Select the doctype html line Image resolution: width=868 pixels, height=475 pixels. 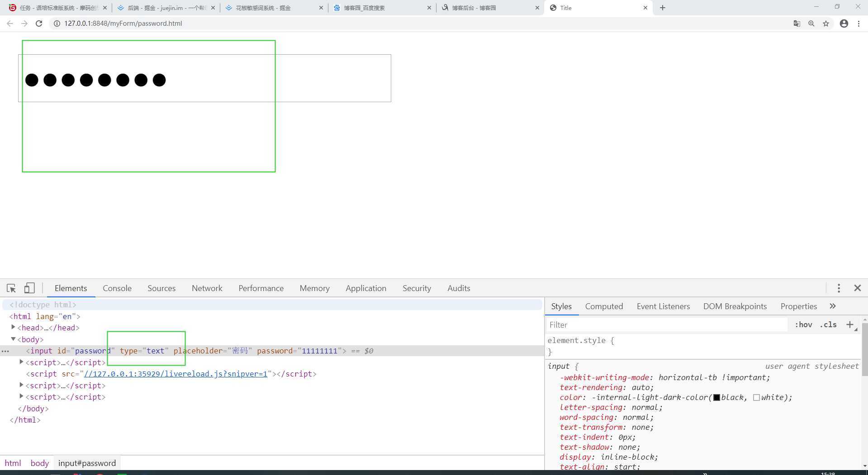tap(43, 305)
